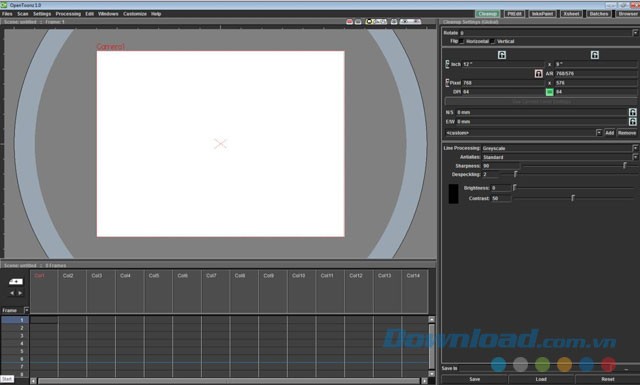Switch to the Xsheet room tab
The image size is (640, 385).
(571, 13)
